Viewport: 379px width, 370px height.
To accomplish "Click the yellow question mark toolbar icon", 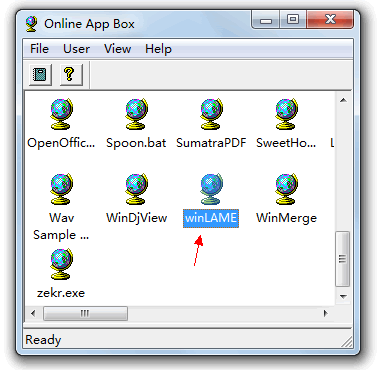I will (71, 74).
